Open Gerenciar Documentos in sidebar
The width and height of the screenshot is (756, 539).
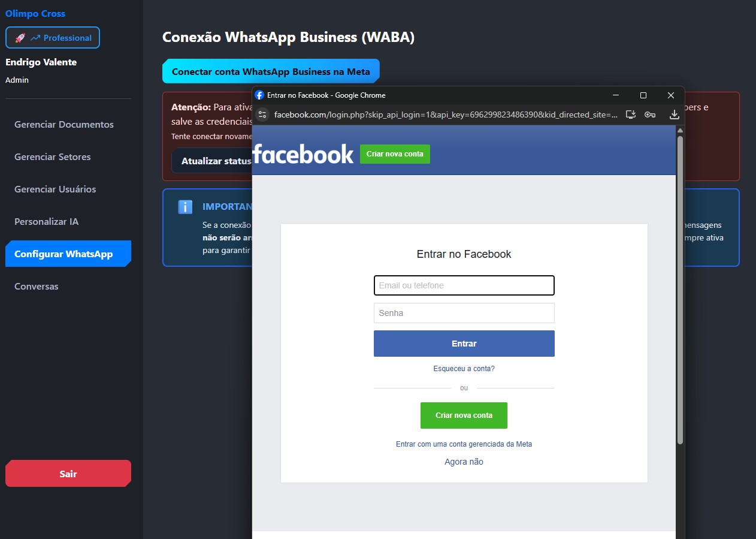pos(64,125)
